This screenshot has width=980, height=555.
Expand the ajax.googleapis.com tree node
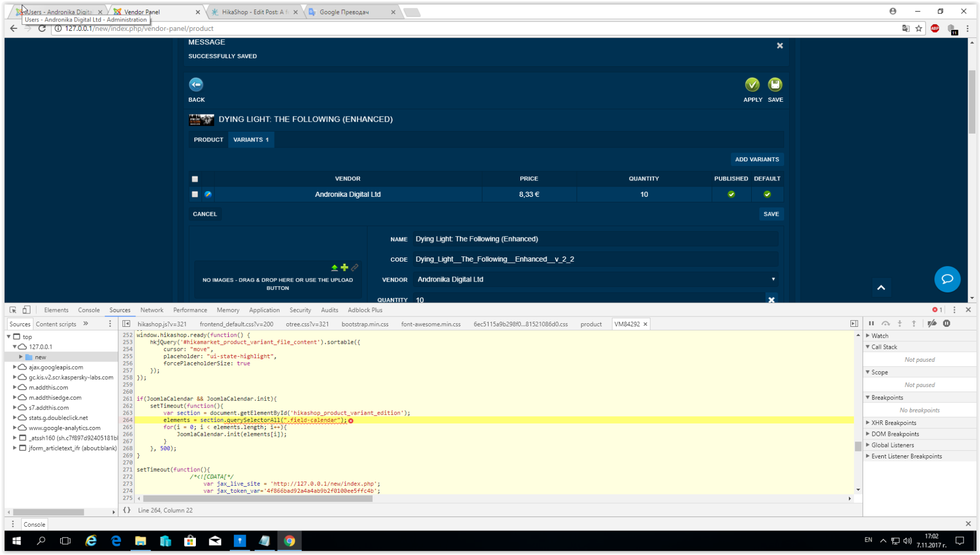click(x=15, y=367)
